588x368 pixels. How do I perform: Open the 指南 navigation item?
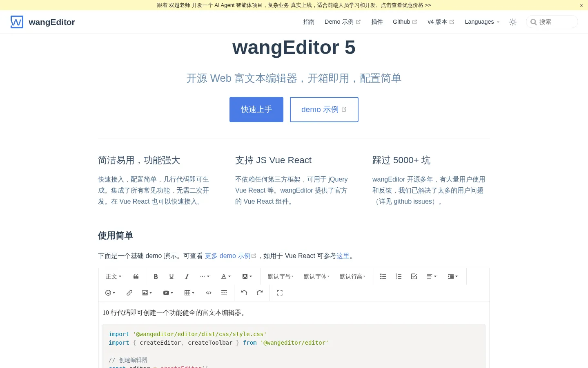(309, 22)
